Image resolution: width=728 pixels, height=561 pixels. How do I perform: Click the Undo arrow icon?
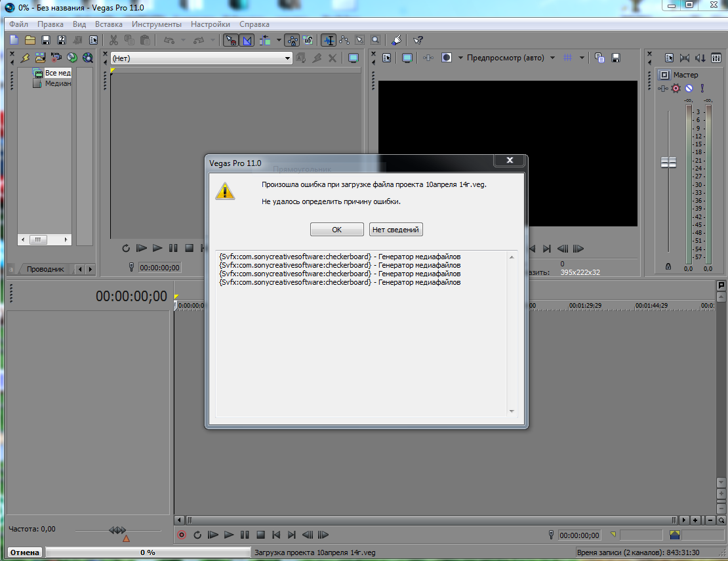coord(169,41)
